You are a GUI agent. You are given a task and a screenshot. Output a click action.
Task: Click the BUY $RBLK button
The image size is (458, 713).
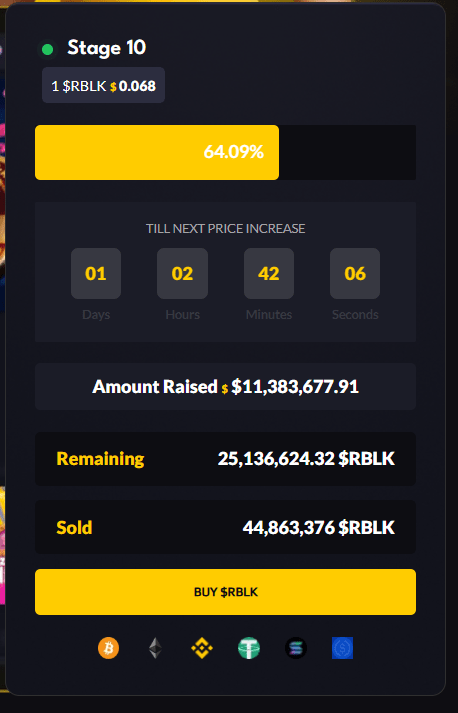click(x=226, y=592)
